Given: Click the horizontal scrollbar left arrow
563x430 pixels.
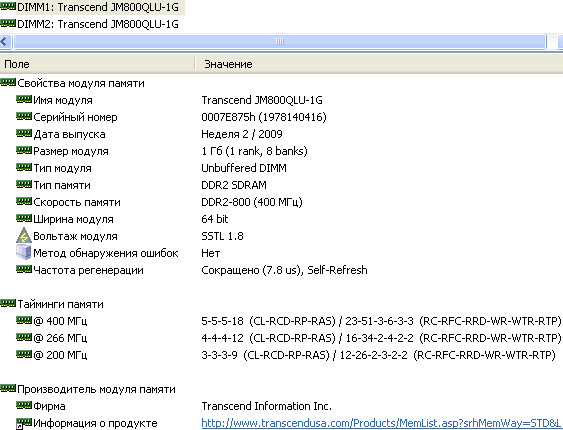Looking at the screenshot, I should tap(5, 42).
